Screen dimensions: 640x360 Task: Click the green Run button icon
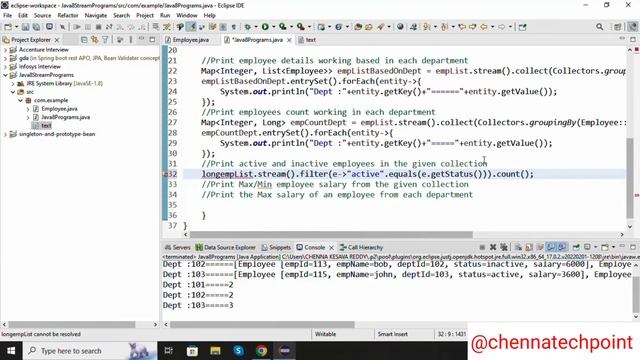point(265,27)
